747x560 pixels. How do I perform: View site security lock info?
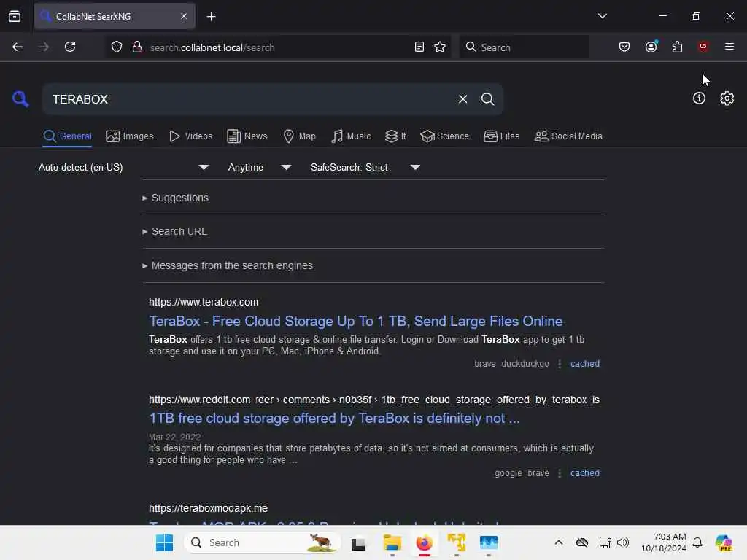point(137,47)
